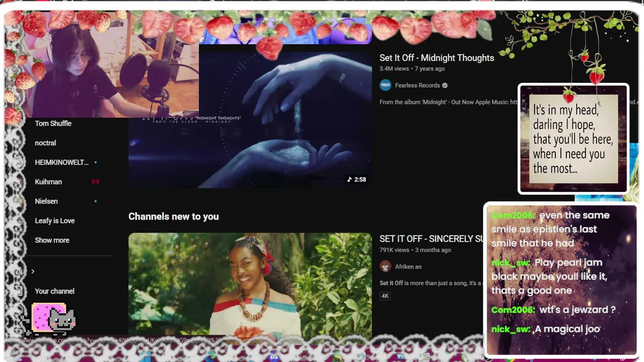
Task: Go to Your channel
Action: [x=54, y=291]
